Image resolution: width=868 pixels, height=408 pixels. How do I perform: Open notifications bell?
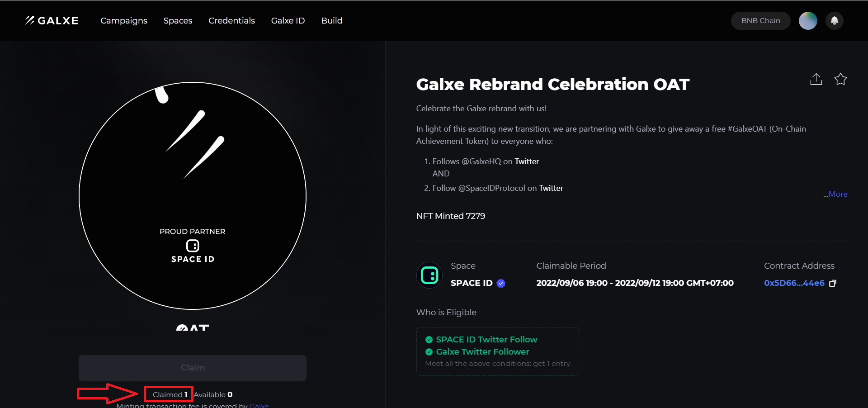pos(835,21)
